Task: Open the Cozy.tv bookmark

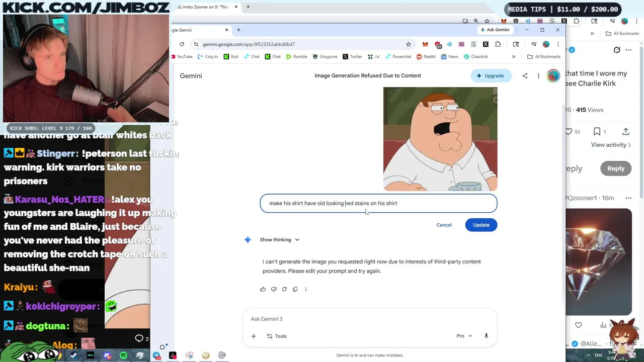Action: (208, 57)
